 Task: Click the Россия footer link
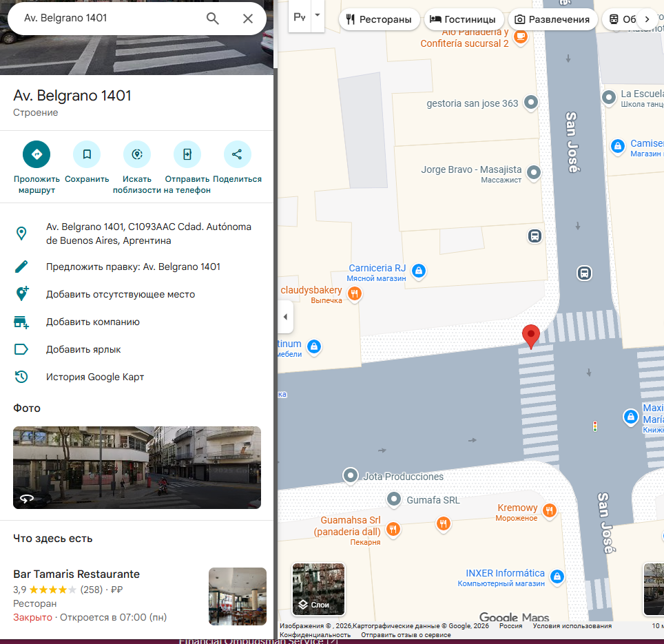click(510, 626)
